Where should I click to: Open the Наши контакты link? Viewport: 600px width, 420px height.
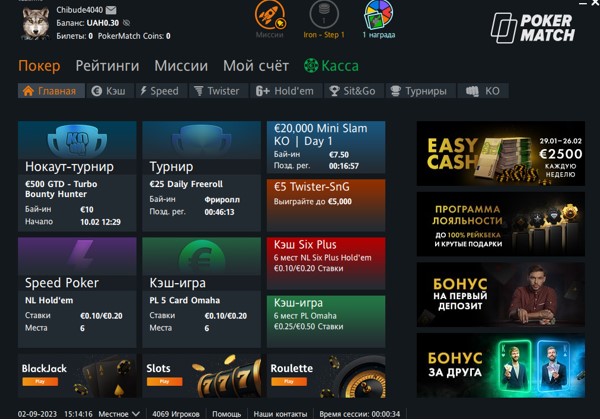(280, 414)
